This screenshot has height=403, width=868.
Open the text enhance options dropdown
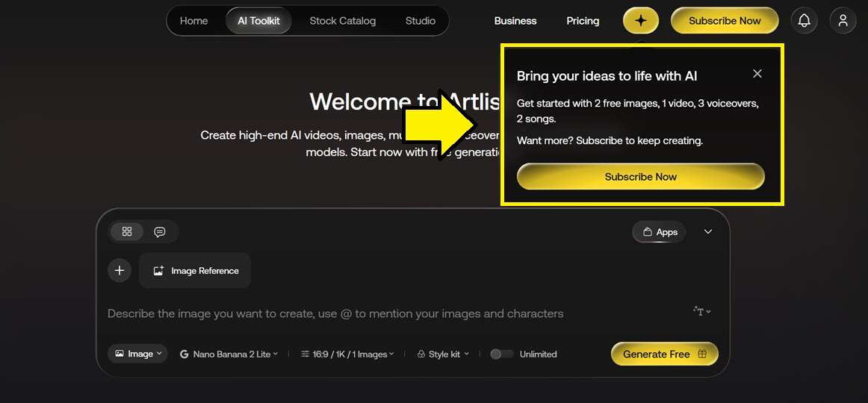click(702, 312)
